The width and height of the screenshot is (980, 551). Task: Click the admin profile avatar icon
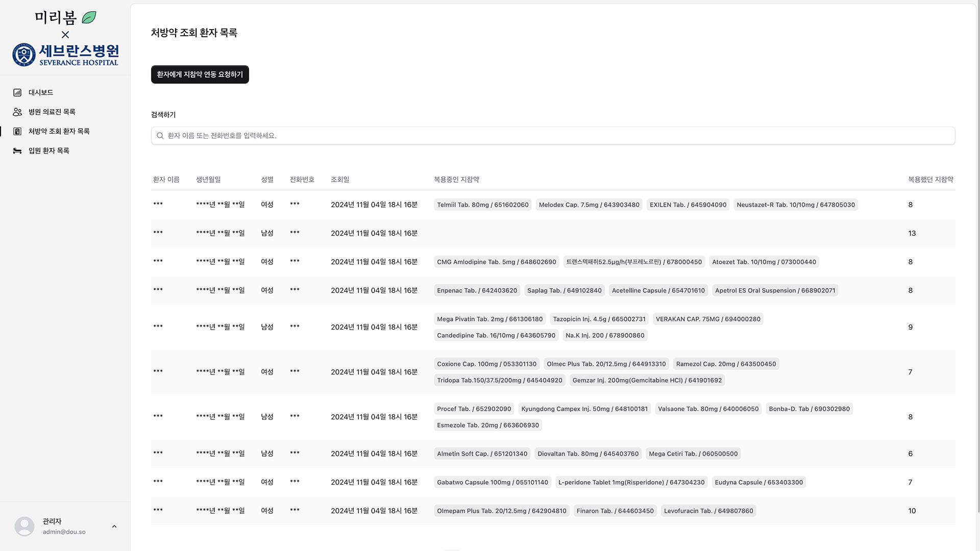point(24,526)
